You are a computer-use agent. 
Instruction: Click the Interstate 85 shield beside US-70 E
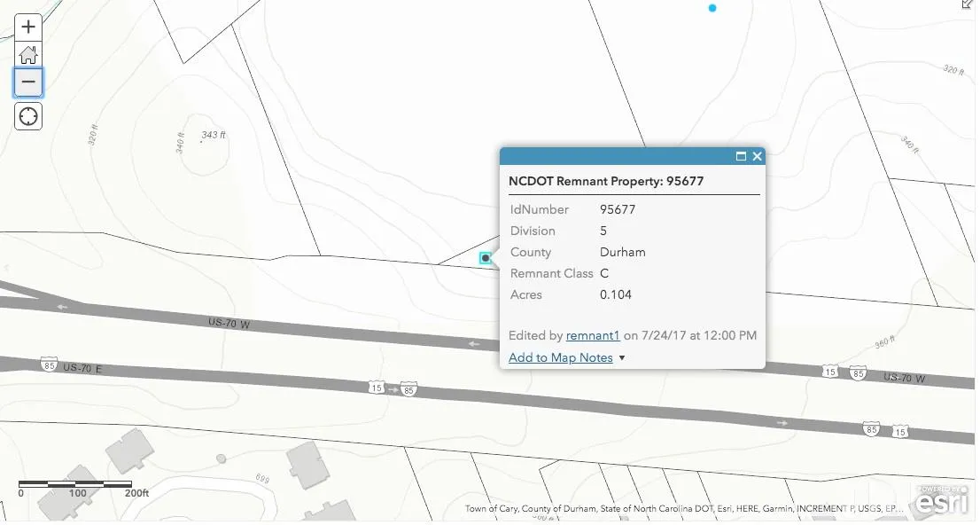(49, 364)
